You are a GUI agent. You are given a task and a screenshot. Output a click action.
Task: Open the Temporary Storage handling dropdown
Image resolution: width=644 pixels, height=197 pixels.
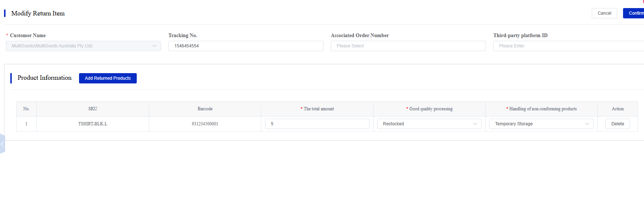pos(541,124)
